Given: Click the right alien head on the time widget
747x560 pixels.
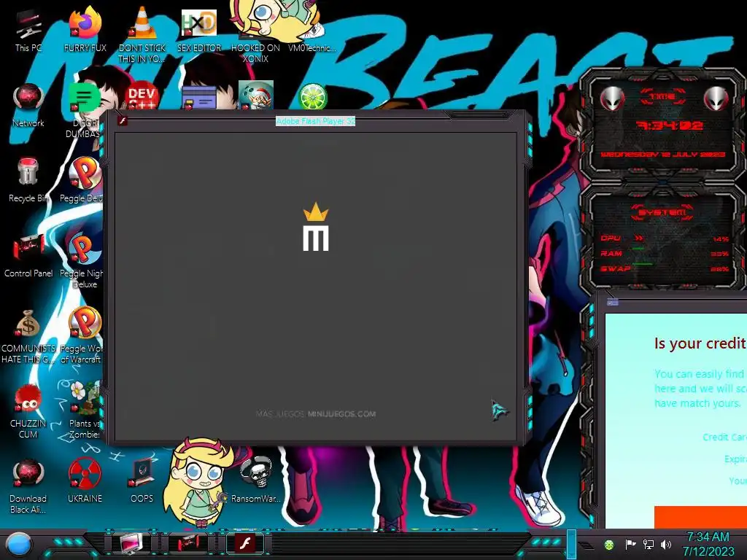Looking at the screenshot, I should pos(716,99).
